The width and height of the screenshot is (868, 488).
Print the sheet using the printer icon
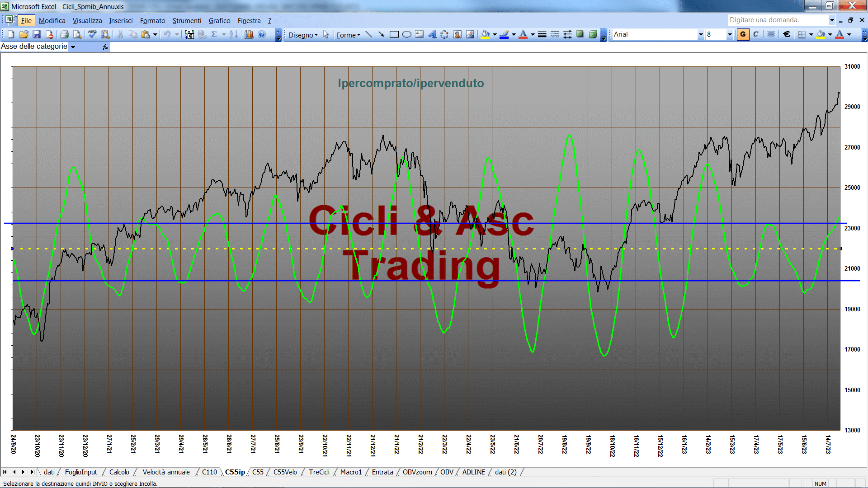click(x=64, y=34)
